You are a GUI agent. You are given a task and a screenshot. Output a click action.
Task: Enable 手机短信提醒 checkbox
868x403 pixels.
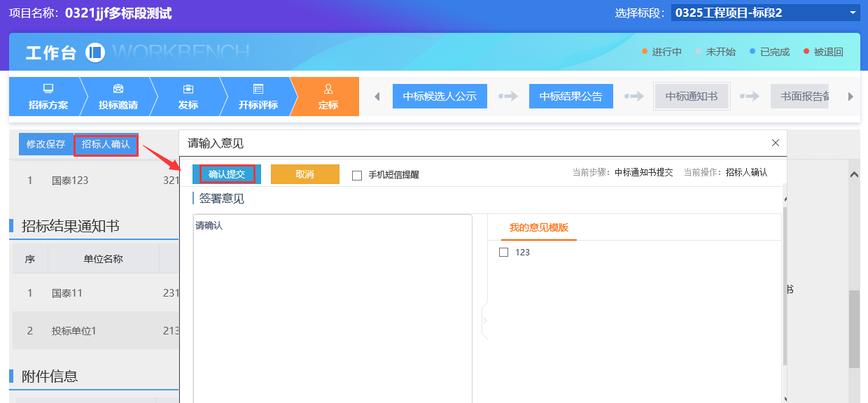[357, 175]
